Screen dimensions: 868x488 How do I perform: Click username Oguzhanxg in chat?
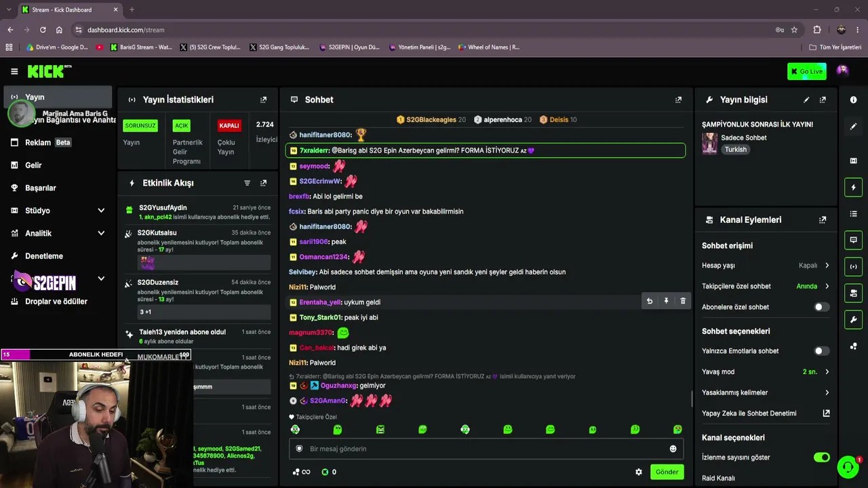pos(338,386)
